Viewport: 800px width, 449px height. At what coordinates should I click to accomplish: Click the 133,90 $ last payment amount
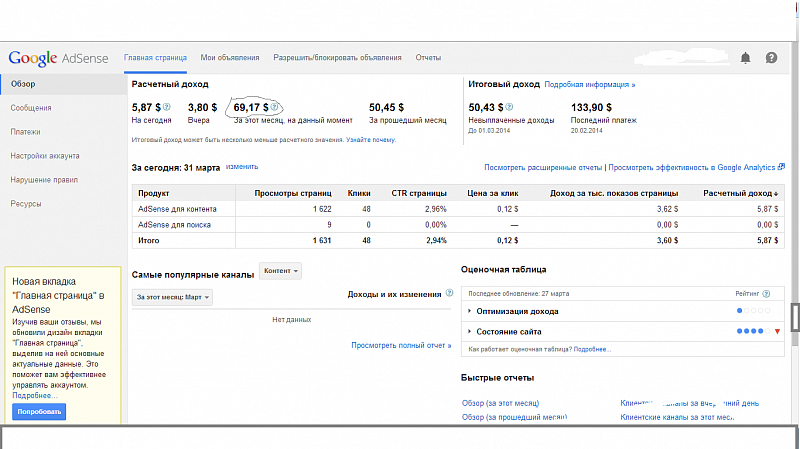pos(591,108)
